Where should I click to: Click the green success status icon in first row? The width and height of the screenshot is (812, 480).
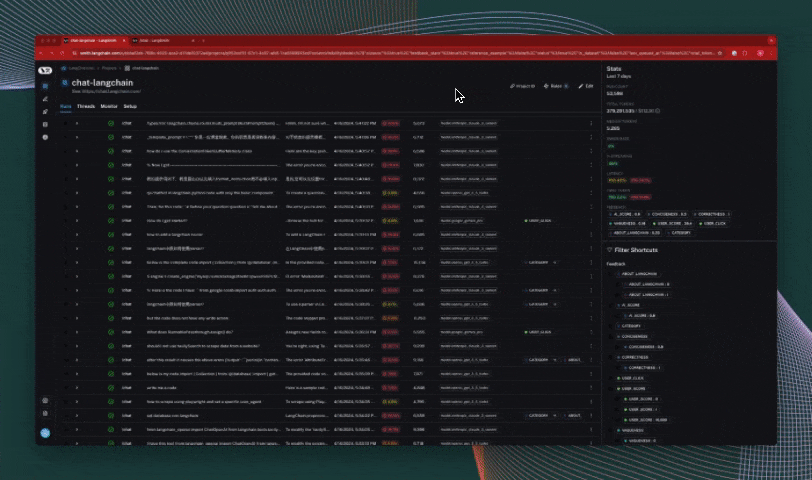(x=111, y=123)
